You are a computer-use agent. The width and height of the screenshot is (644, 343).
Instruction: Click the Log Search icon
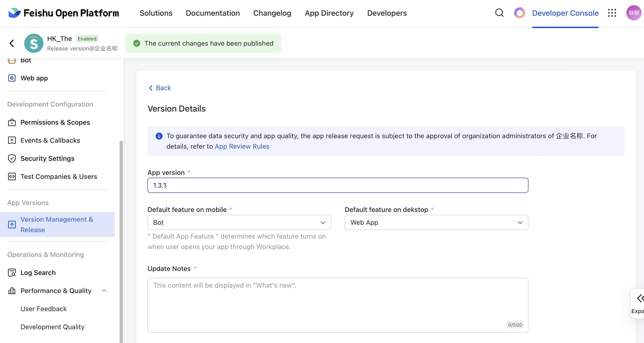coord(12,273)
